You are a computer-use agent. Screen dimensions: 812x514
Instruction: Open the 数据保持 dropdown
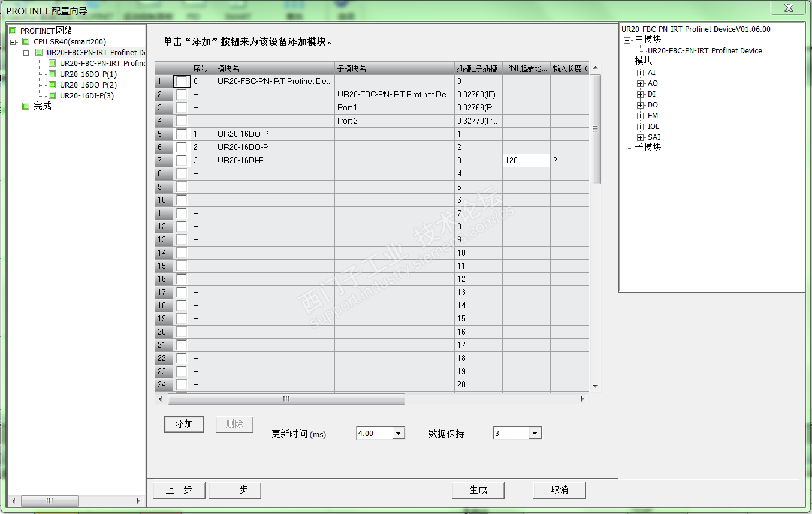point(535,433)
